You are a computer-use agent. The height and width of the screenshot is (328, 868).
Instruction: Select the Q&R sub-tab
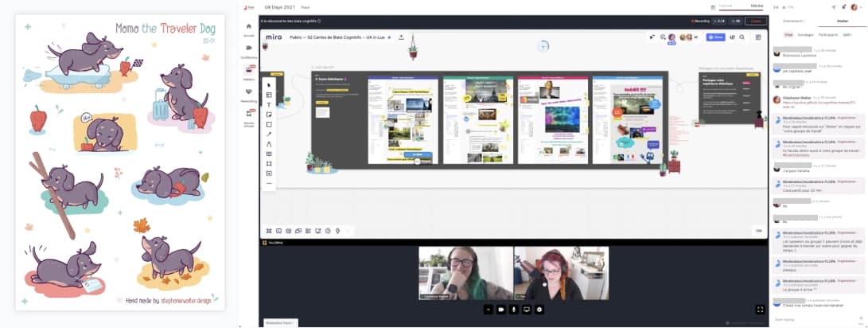(847, 35)
